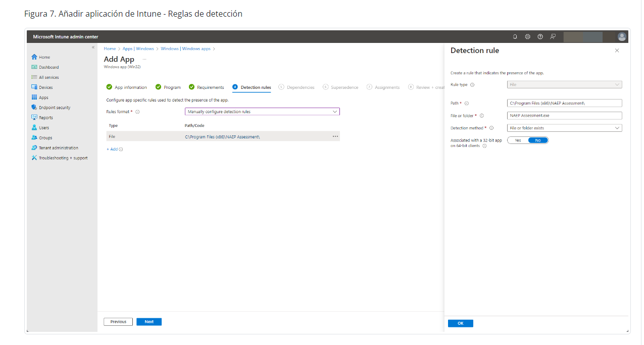Go to Supersedence step
Image resolution: width=644 pixels, height=345 pixels.
point(341,87)
